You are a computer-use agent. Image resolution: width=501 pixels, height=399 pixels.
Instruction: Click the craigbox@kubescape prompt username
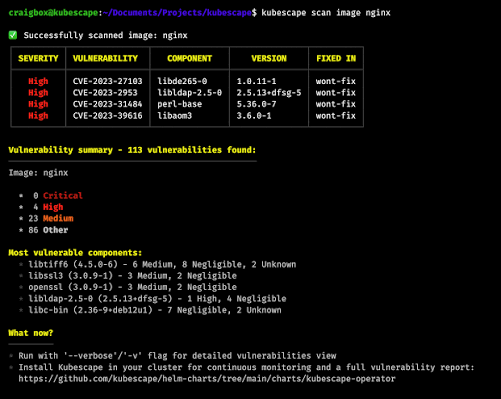click(53, 13)
